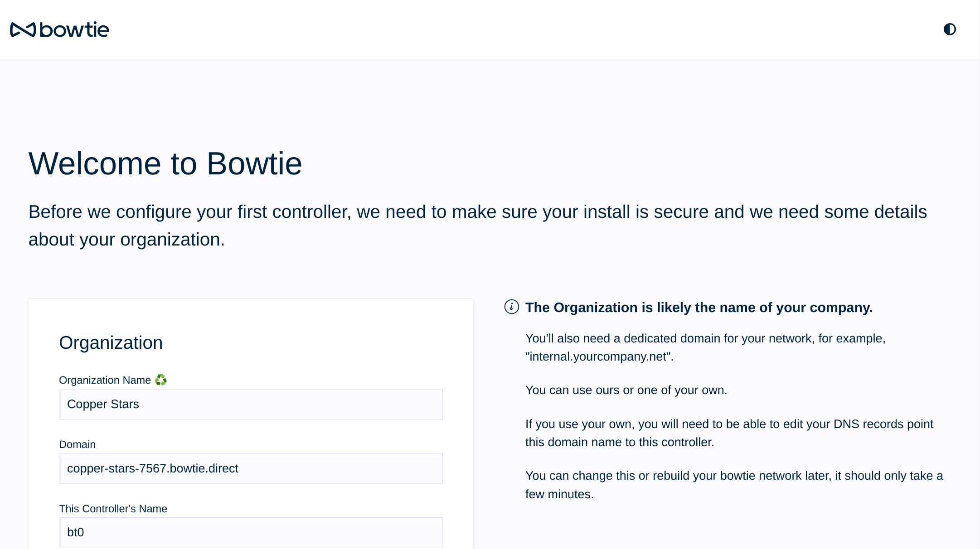980x549 pixels.
Task: Click the paragraph mentioning "internal.yourcompany.net"
Action: (x=705, y=347)
